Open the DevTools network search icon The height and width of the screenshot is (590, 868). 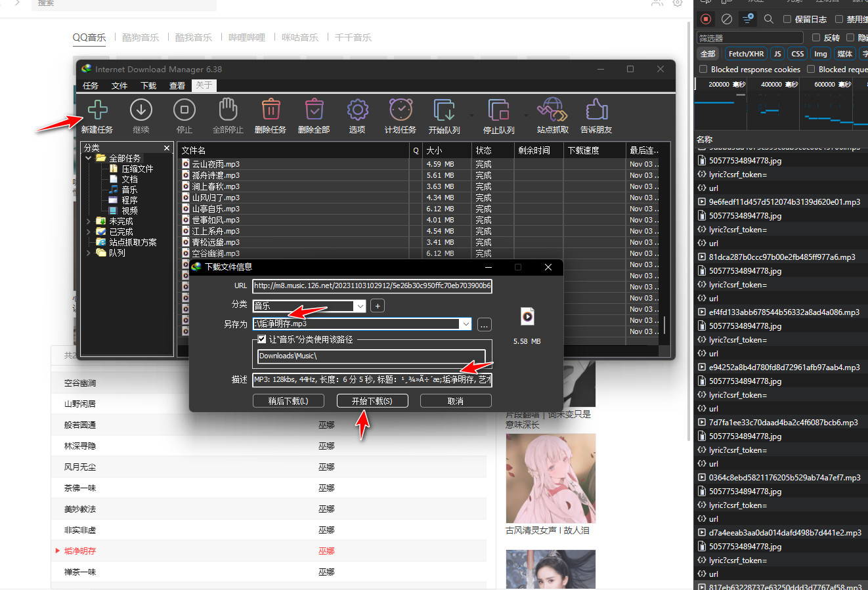[769, 19]
